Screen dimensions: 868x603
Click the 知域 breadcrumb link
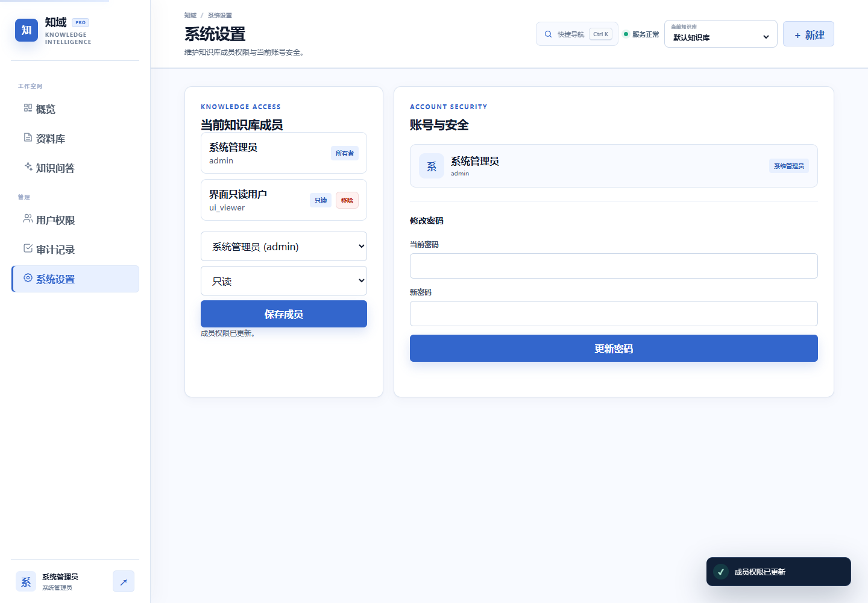190,15
